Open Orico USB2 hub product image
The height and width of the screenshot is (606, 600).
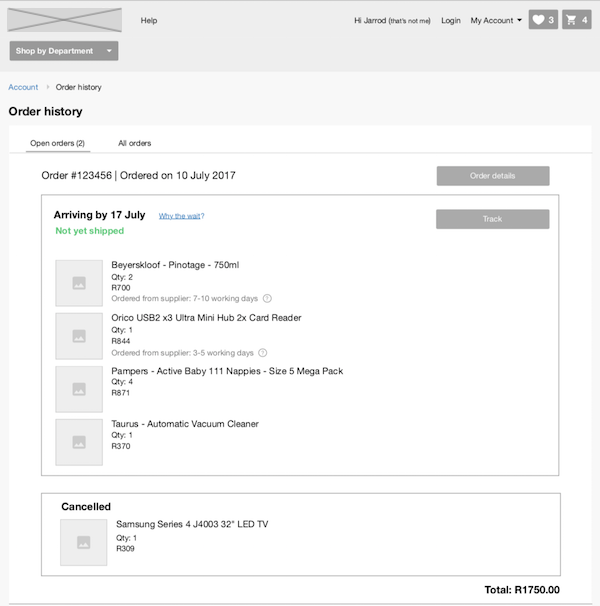(x=79, y=336)
